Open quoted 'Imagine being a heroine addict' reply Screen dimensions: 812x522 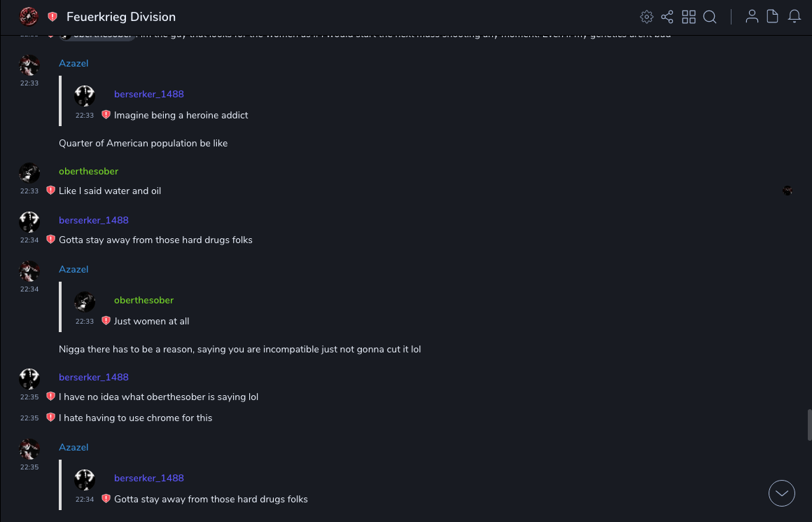click(x=181, y=115)
